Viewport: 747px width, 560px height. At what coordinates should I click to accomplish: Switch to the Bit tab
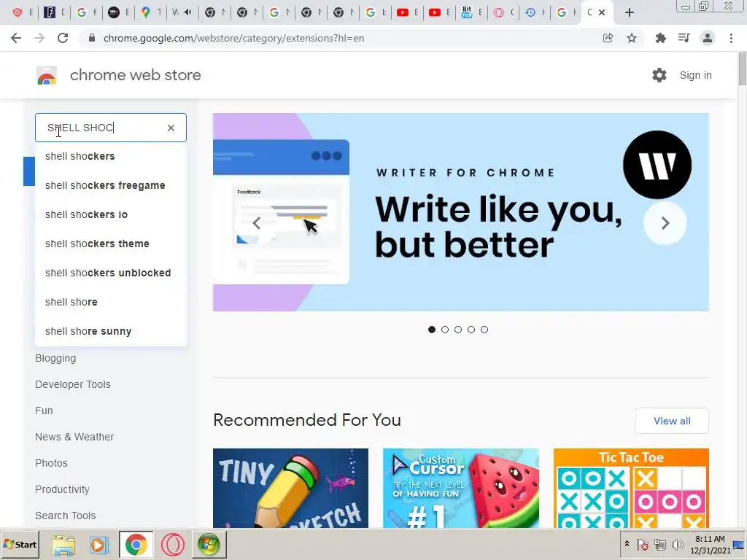(x=472, y=12)
